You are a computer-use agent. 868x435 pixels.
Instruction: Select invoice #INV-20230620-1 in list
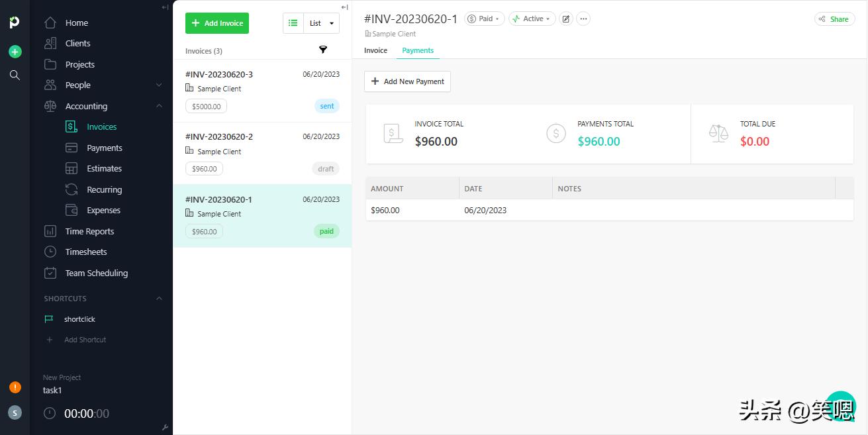(262, 216)
